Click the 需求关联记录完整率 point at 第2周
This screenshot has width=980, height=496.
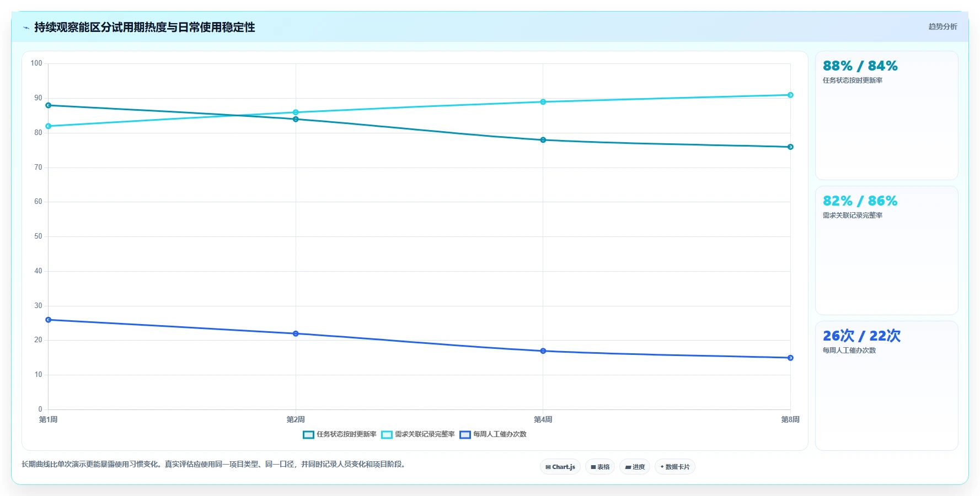pos(296,112)
